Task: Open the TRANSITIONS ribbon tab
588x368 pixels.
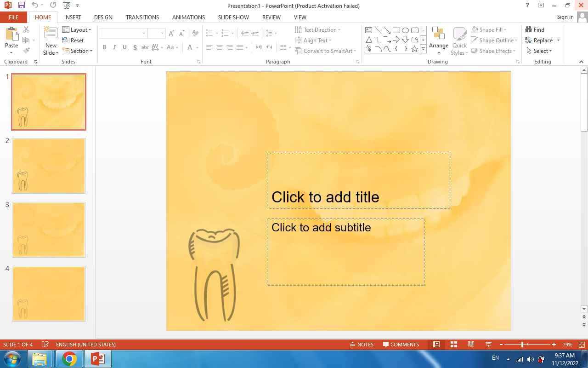Action: pos(142,17)
